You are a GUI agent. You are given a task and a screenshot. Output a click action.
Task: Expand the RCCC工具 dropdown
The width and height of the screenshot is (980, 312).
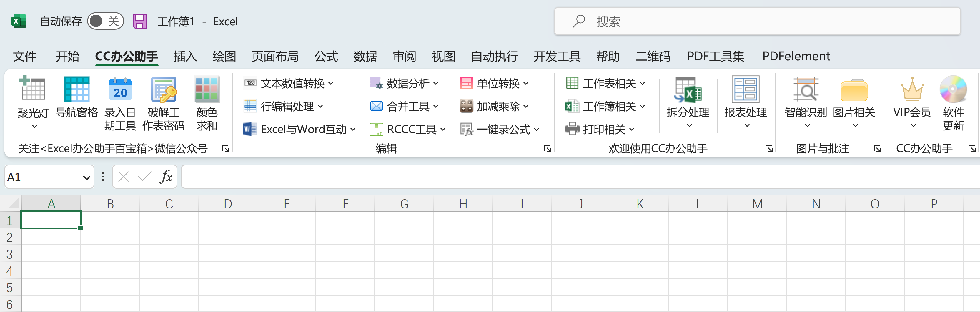click(x=443, y=130)
